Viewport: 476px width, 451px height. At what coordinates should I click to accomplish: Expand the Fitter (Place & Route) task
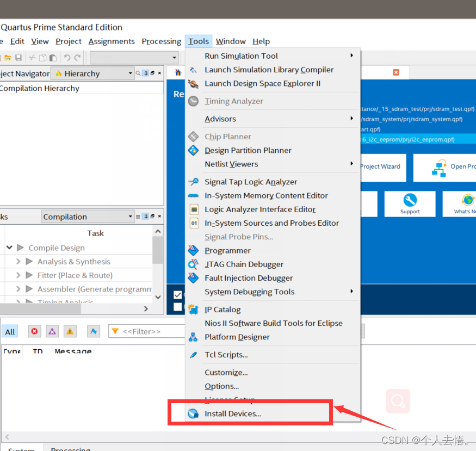18,275
